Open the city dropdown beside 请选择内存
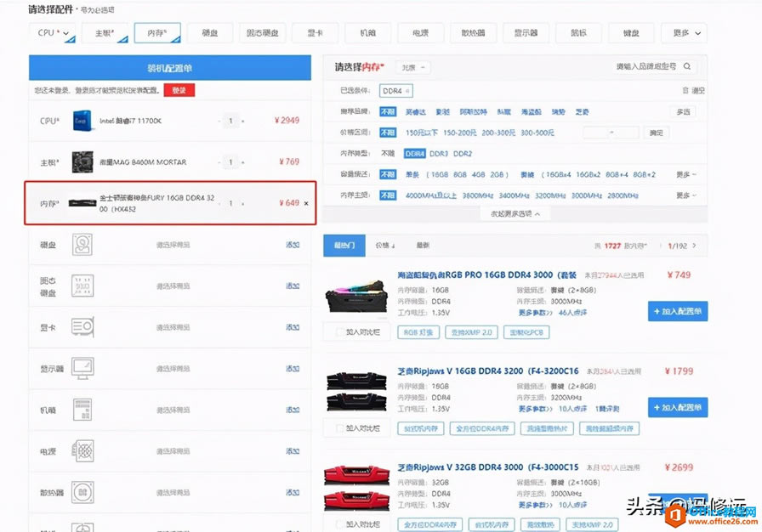The height and width of the screenshot is (532, 762). 413,67
